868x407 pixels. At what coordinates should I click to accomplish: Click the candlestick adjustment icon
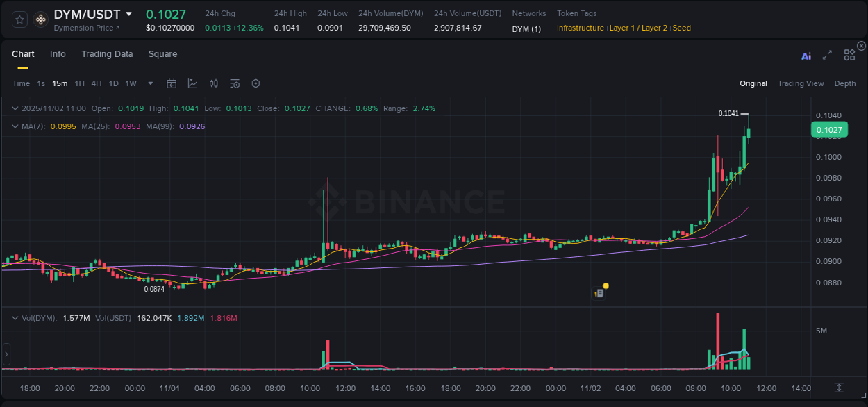213,83
